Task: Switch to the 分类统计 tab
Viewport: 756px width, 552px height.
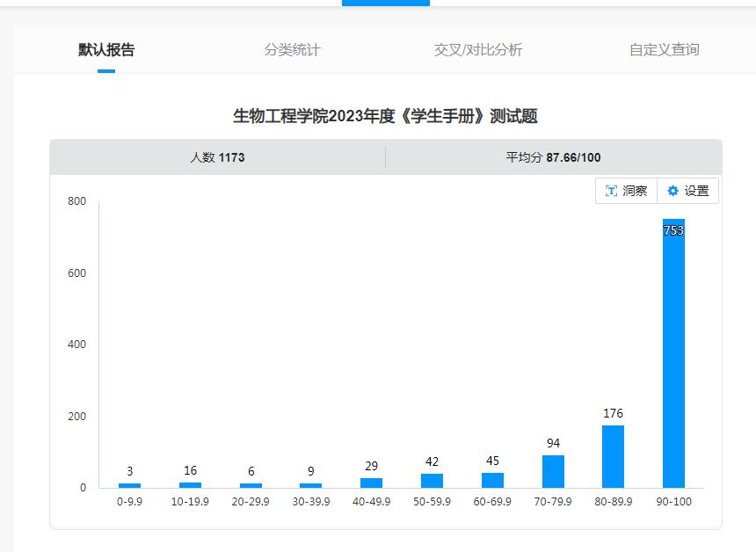Action: (x=292, y=50)
